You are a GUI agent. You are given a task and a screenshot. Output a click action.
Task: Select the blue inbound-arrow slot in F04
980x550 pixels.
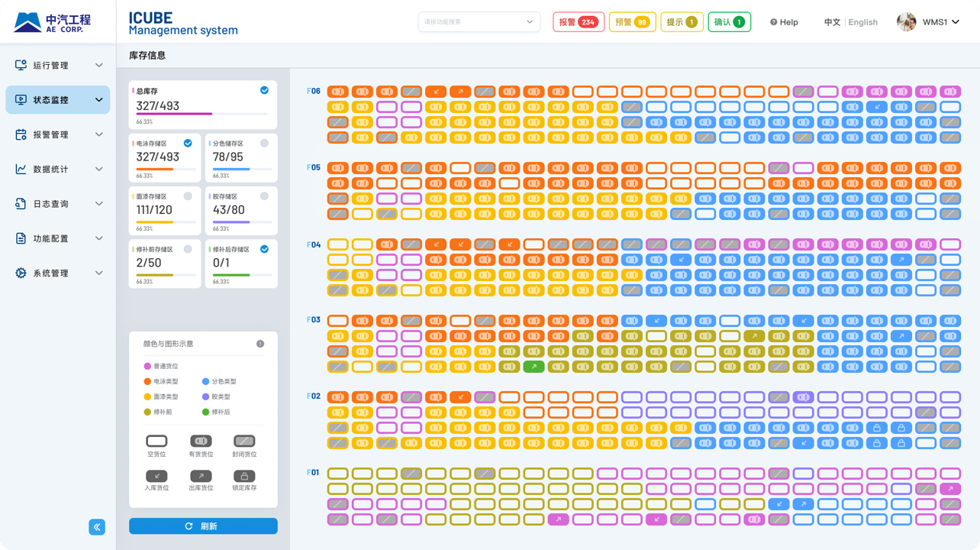click(x=681, y=260)
